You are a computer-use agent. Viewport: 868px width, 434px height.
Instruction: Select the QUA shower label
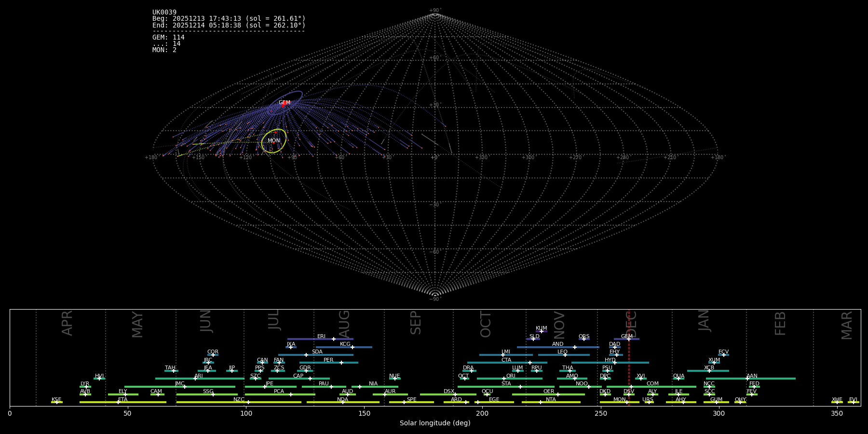tap(678, 376)
